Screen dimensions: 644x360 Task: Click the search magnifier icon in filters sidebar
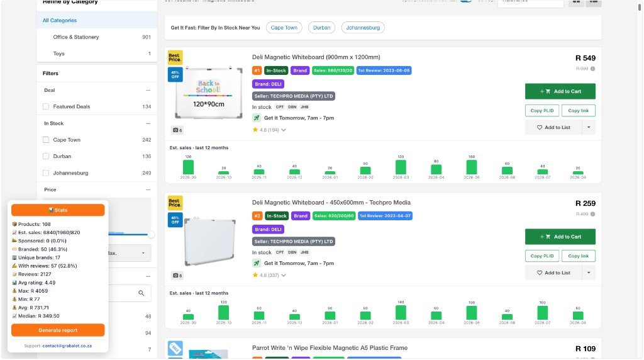pos(142,293)
